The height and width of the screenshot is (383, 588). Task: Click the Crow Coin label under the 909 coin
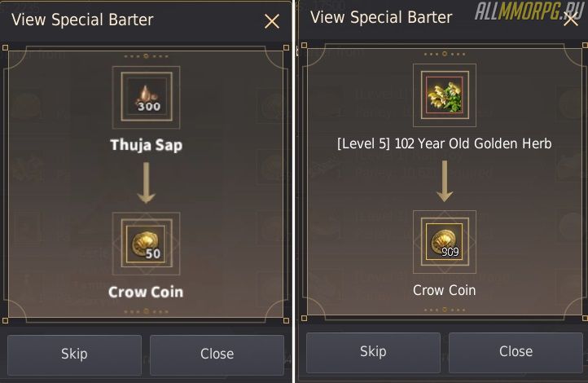click(444, 290)
